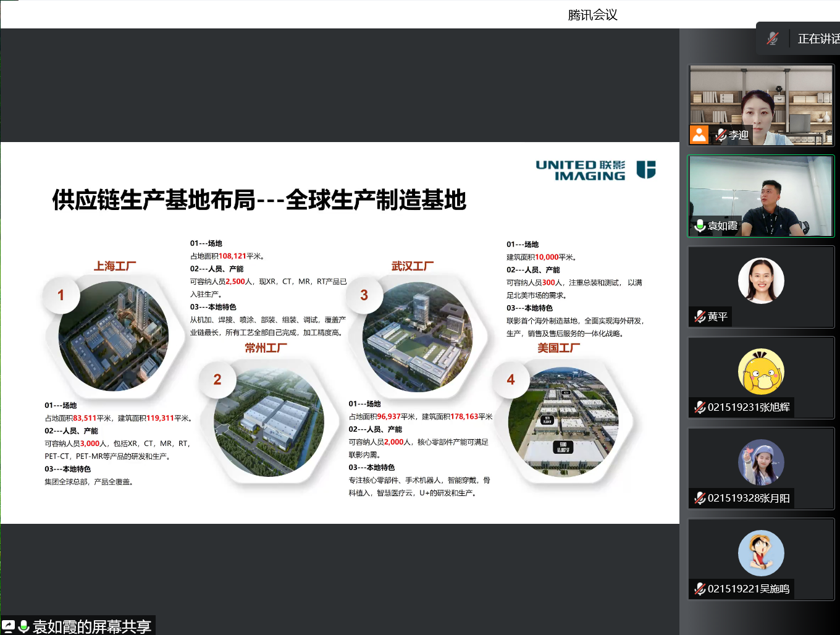
Task: Click muted mic icon beside 021519231张旭辉
Action: point(700,407)
